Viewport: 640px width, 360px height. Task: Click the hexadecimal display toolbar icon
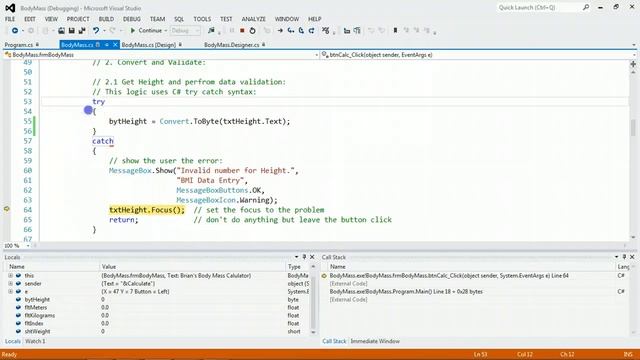click(325, 31)
